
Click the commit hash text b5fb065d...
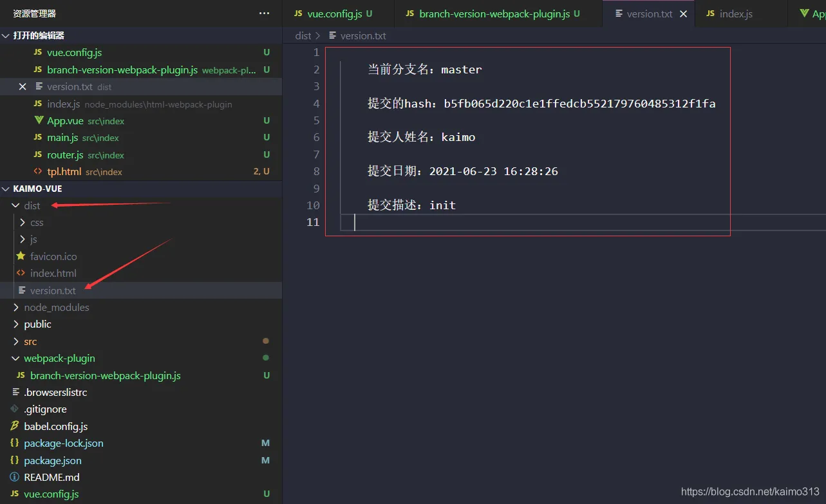(579, 104)
